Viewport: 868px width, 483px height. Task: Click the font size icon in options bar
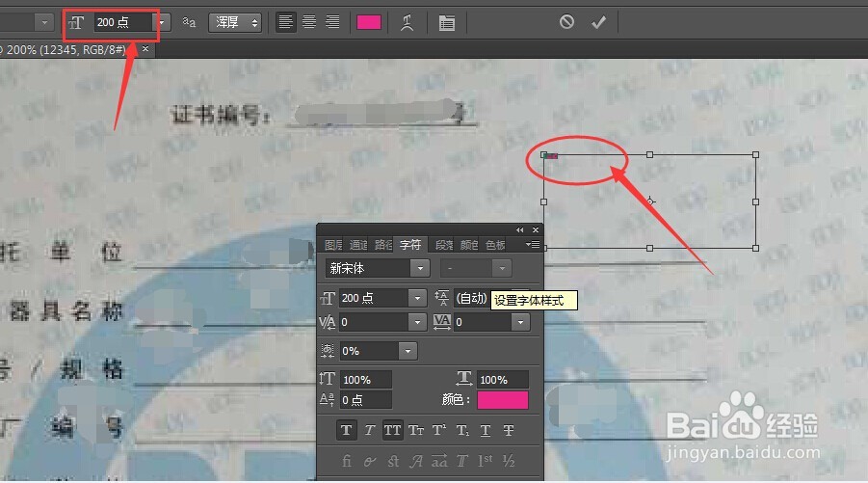point(76,23)
